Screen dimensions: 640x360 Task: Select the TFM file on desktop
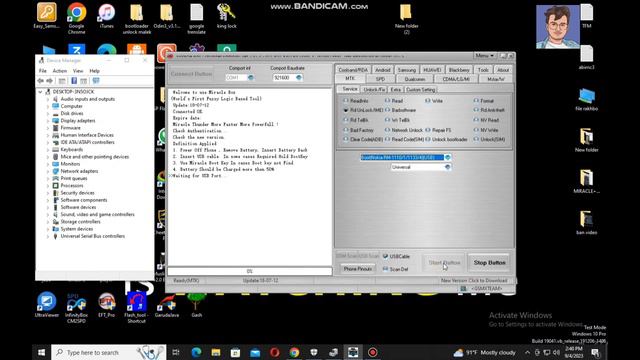pos(587,16)
